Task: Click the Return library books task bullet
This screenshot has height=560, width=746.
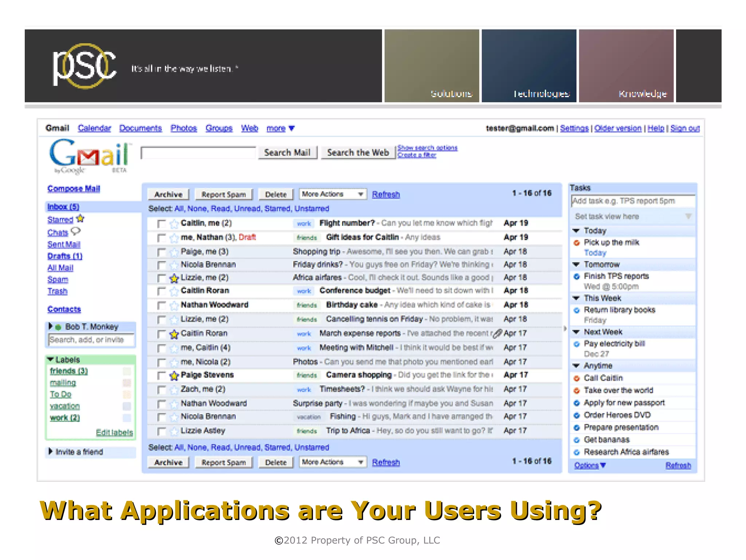Action: point(577,310)
